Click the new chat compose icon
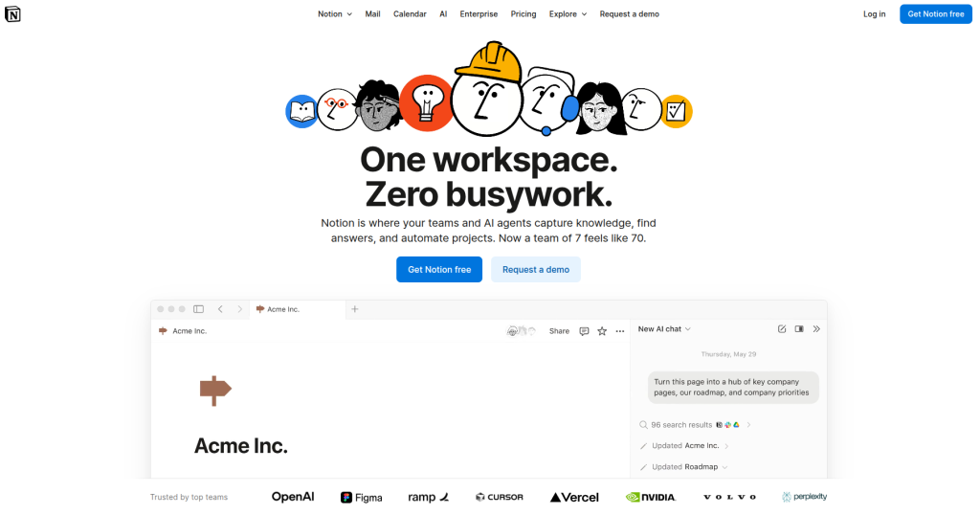The width and height of the screenshot is (980, 515). click(x=782, y=328)
